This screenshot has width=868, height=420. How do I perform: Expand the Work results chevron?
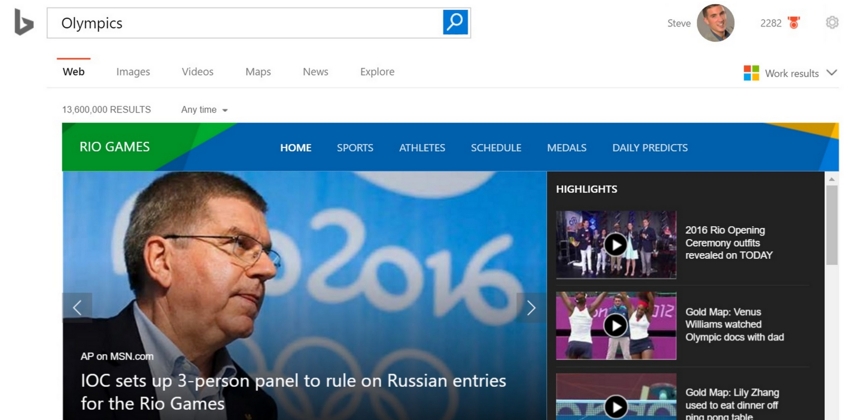pos(832,73)
